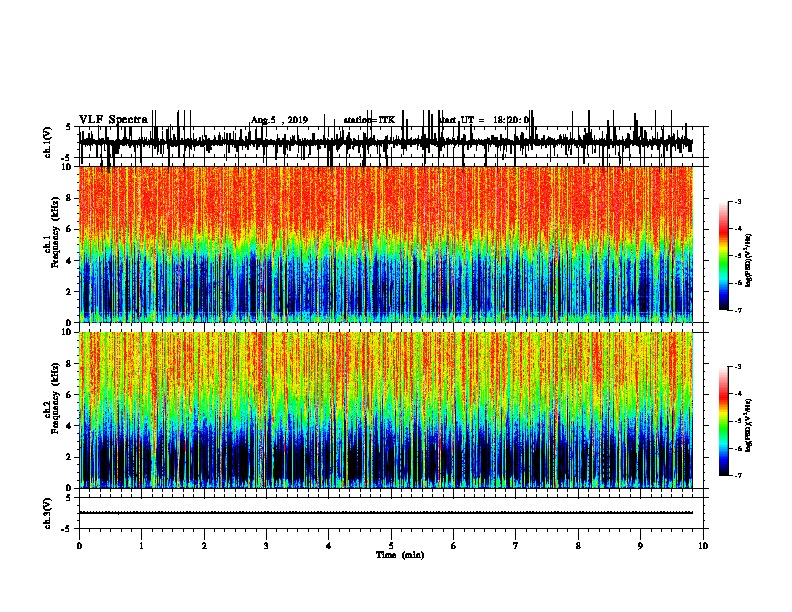Click the "station=ITK" header label

point(369,120)
